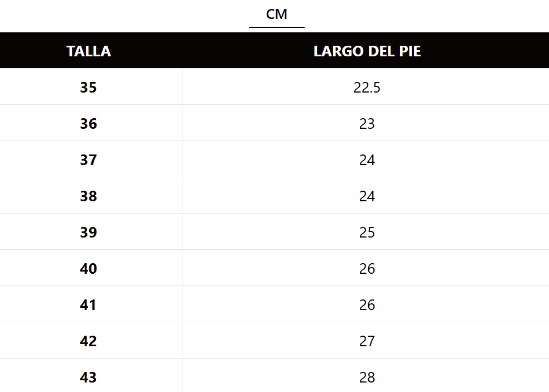Click the foot length for size 40
The image size is (549, 392).
click(x=367, y=269)
